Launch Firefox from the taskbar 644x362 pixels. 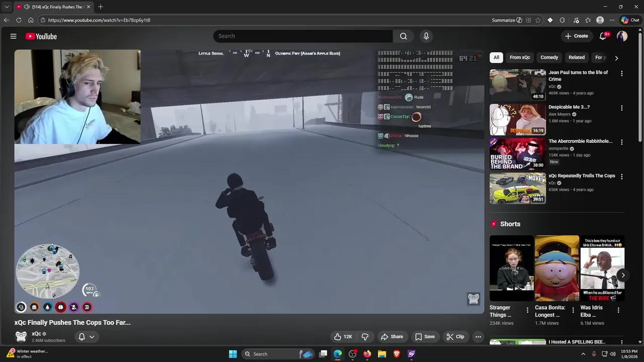[x=367, y=354]
